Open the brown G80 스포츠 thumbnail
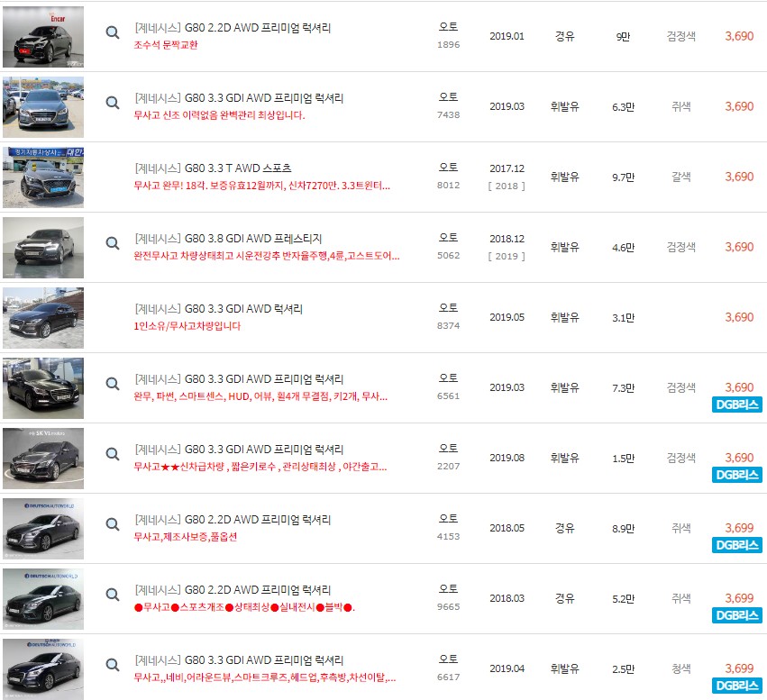 [43, 177]
